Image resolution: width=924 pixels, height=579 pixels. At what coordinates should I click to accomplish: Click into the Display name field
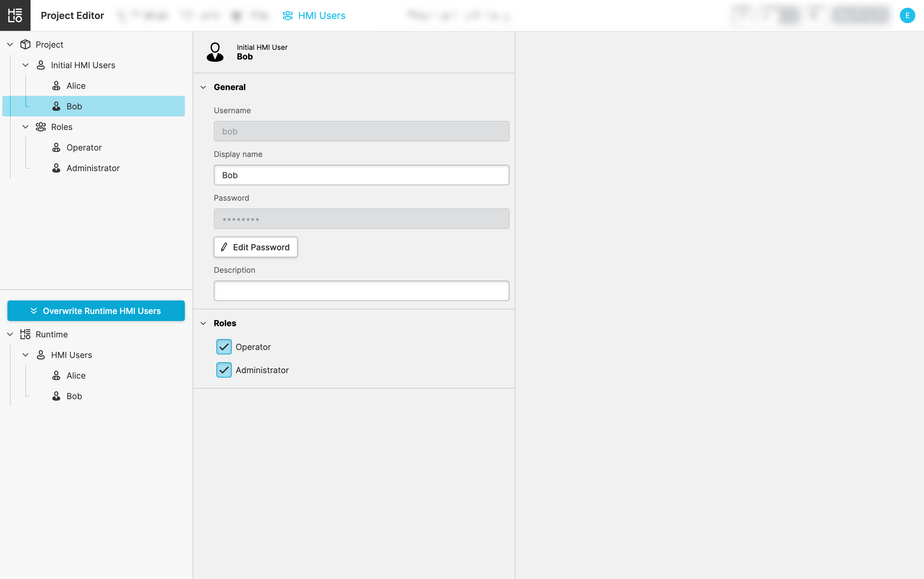click(361, 175)
